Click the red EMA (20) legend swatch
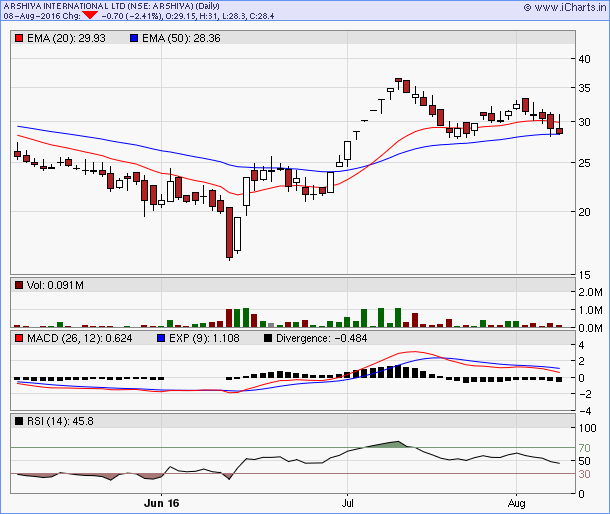610x514 pixels. (x=19, y=38)
